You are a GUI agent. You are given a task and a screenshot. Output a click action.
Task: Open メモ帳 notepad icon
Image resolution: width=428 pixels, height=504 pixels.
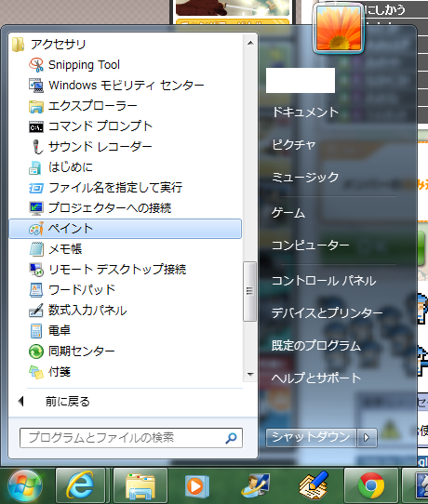point(36,249)
